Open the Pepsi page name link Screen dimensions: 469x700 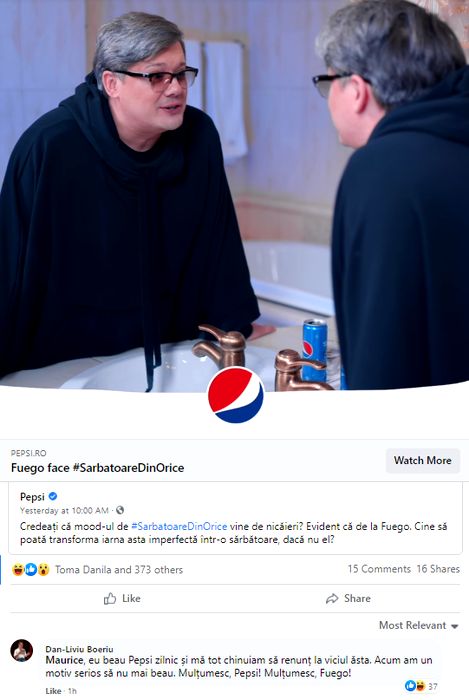pos(32,496)
